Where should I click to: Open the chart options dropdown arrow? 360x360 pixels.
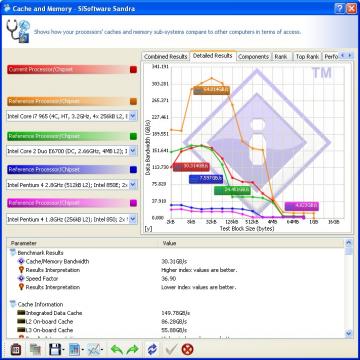coord(102,350)
